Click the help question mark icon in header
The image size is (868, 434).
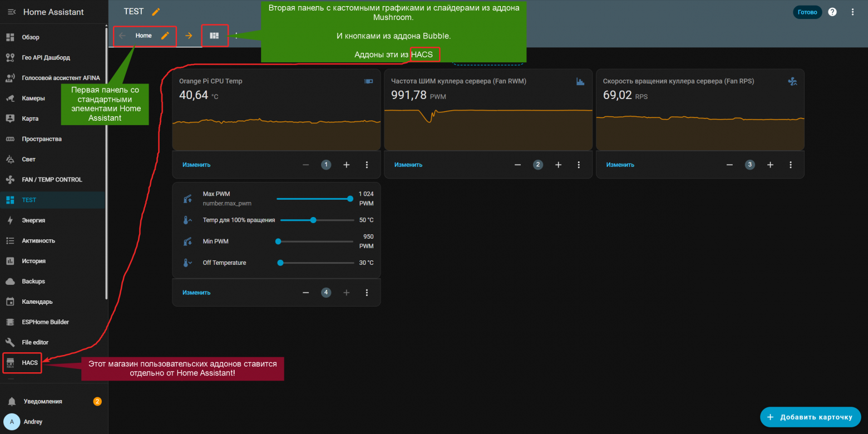832,12
